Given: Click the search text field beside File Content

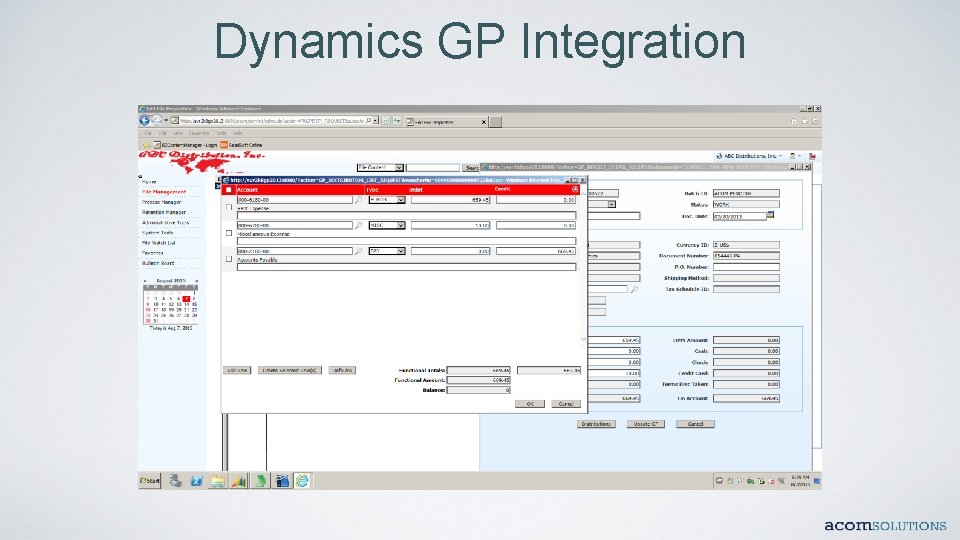Looking at the screenshot, I should click(432, 167).
